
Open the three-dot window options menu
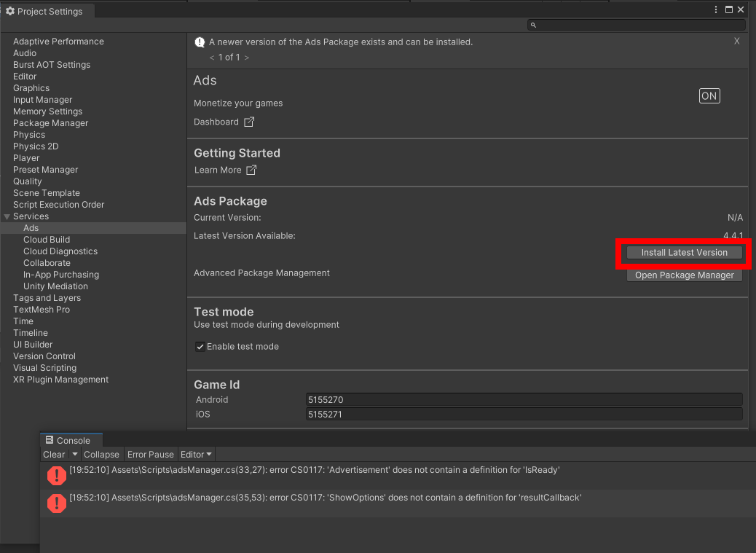click(x=716, y=9)
